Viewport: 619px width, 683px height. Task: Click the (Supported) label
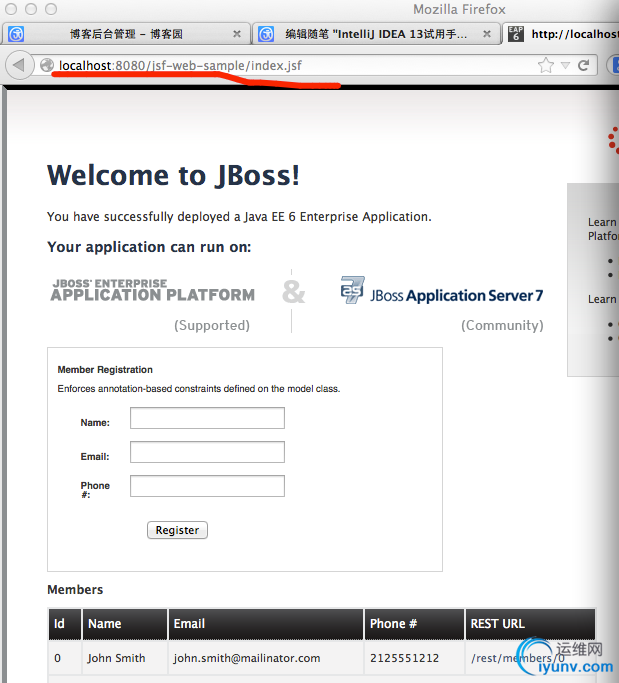pyautogui.click(x=212, y=325)
